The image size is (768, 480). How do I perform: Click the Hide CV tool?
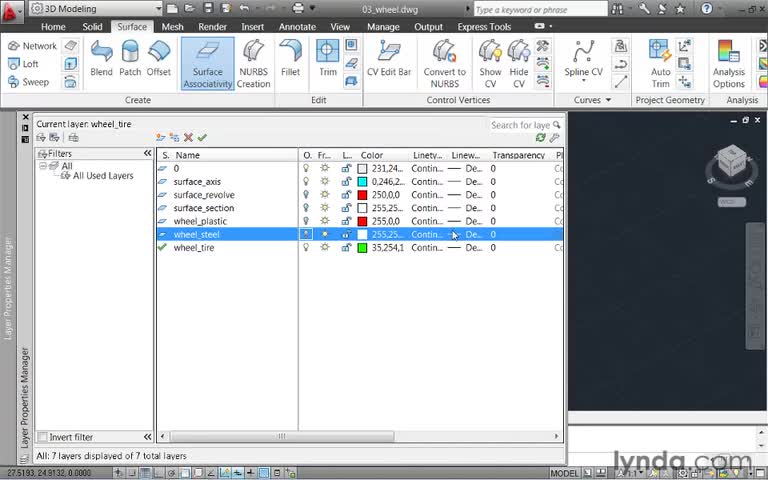tap(519, 64)
